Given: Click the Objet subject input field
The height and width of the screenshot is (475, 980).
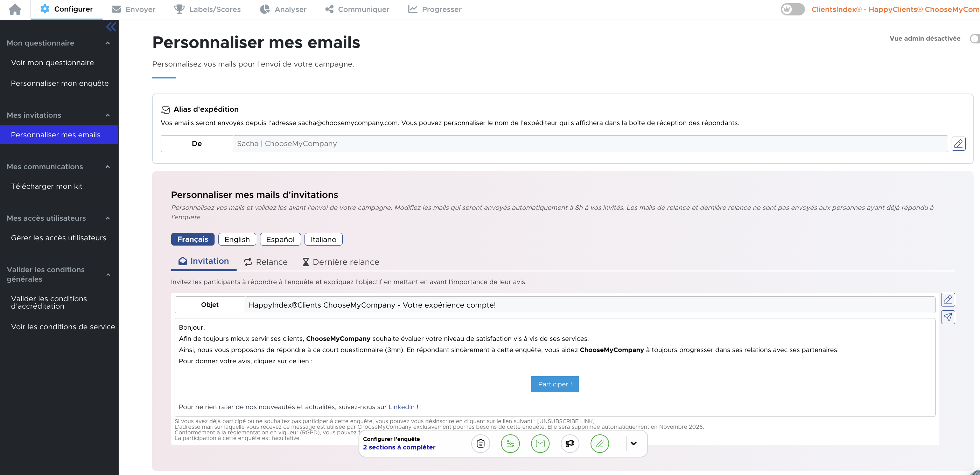Looking at the screenshot, I should [590, 305].
